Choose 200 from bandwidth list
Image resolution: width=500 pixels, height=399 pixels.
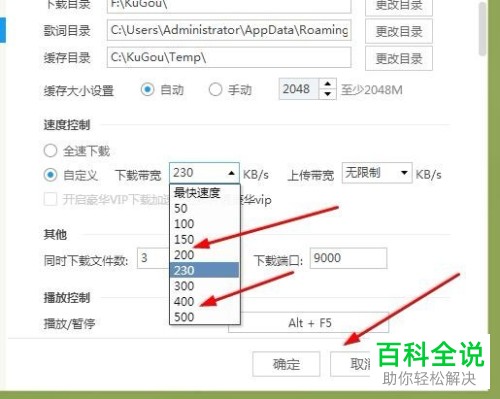point(205,255)
